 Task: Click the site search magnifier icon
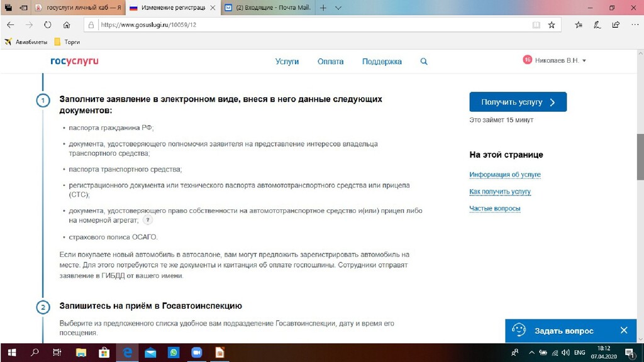coord(424,62)
